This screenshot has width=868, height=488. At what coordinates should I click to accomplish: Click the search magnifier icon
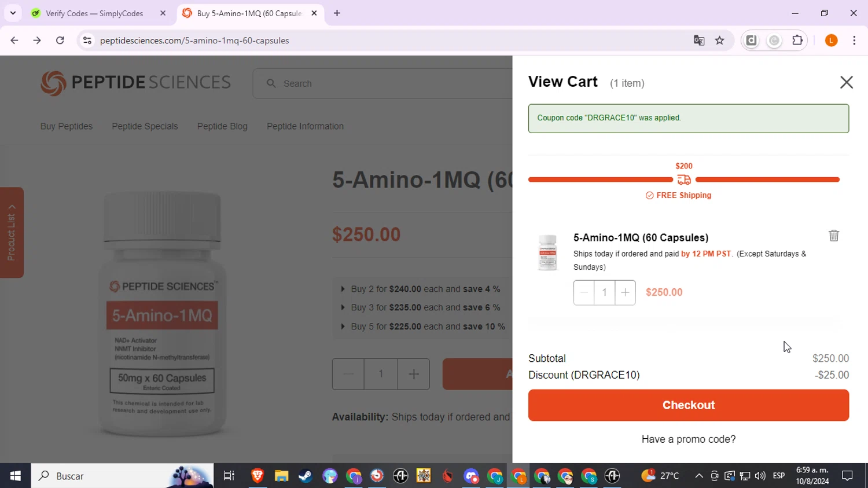(271, 83)
